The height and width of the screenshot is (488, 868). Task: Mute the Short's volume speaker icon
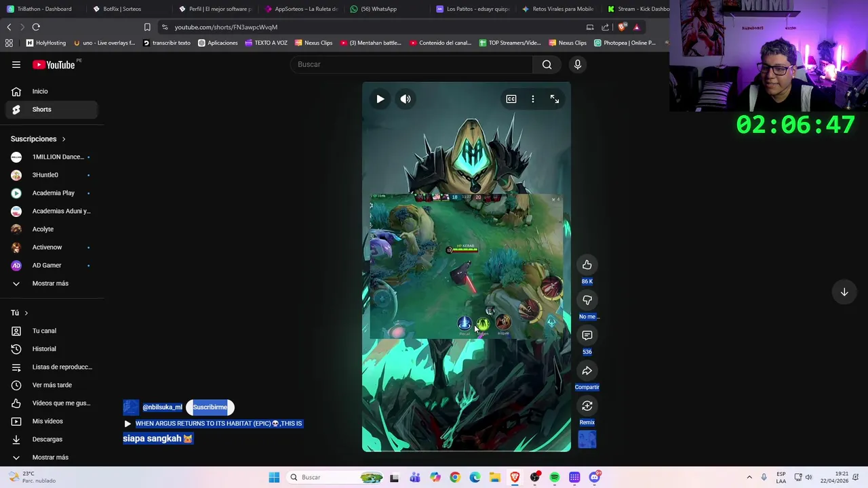(x=406, y=99)
